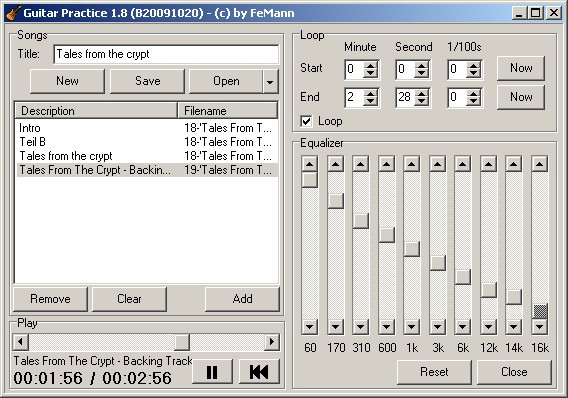Toggle the Loop checkbox
This screenshot has height=398, width=568.
pyautogui.click(x=306, y=121)
